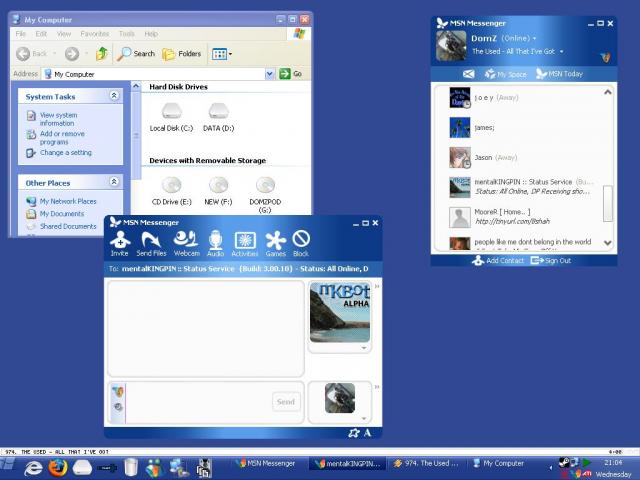Click the star icon next to the font button
This screenshot has width=640, height=480.
(354, 433)
